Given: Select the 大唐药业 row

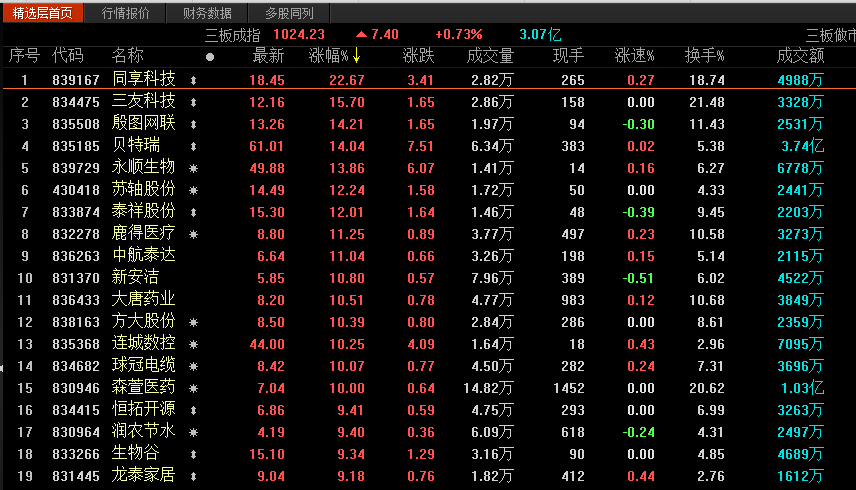Looking at the screenshot, I should point(143,299).
